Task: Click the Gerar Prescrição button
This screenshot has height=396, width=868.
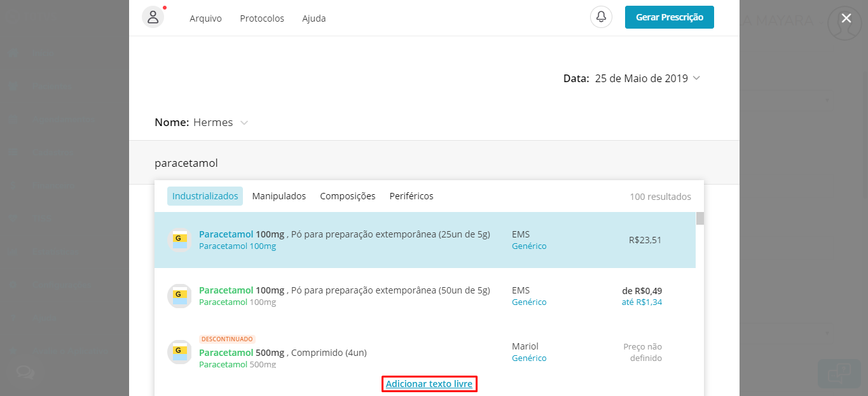Action: pos(670,17)
